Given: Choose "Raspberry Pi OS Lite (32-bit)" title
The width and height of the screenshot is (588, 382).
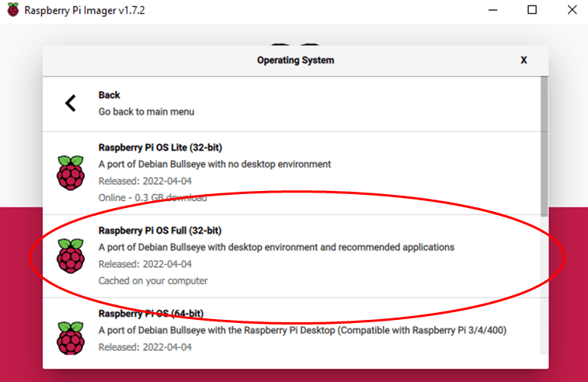Looking at the screenshot, I should (161, 148).
